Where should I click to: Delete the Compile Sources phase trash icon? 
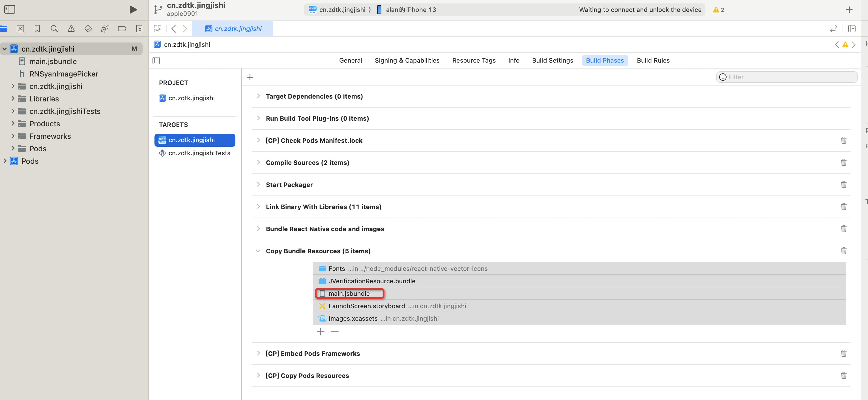(843, 163)
